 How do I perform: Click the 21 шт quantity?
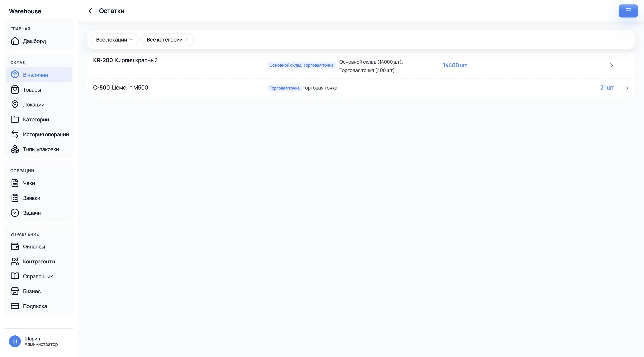(607, 88)
